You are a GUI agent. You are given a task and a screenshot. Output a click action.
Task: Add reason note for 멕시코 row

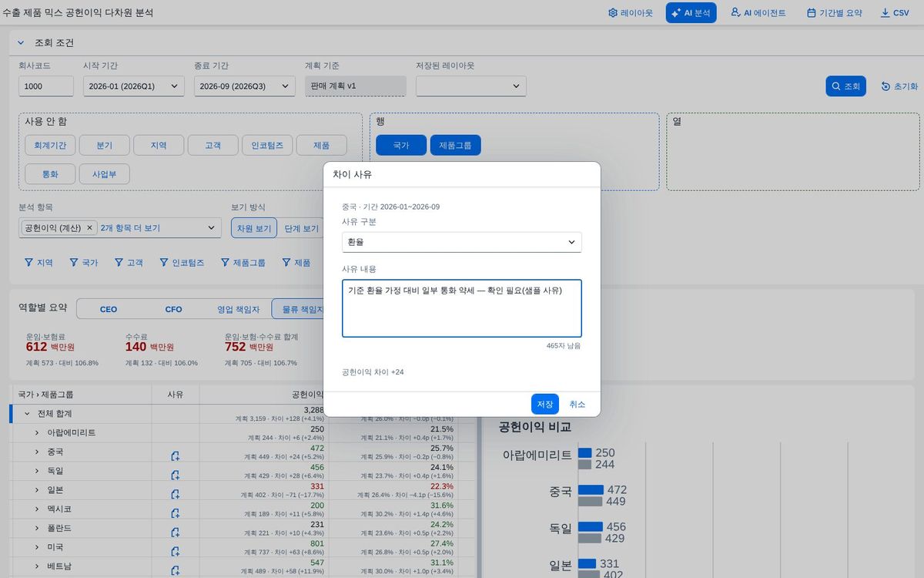tap(176, 513)
